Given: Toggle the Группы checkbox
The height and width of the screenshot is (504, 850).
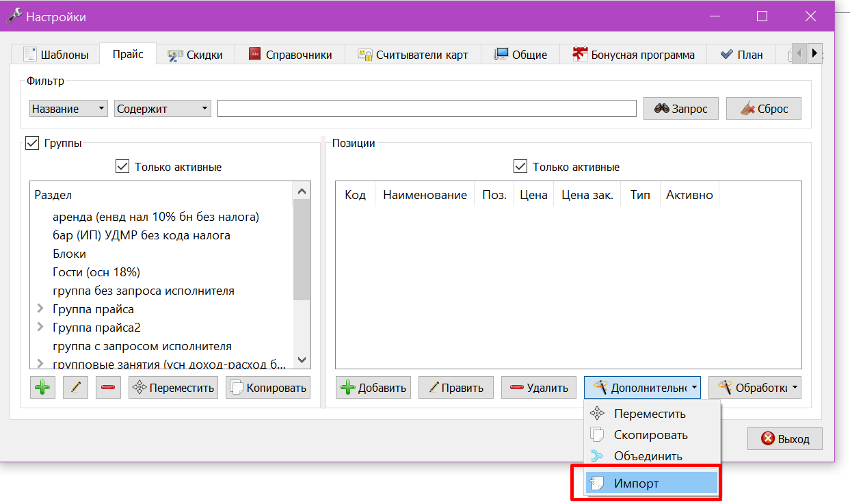Looking at the screenshot, I should click(32, 143).
